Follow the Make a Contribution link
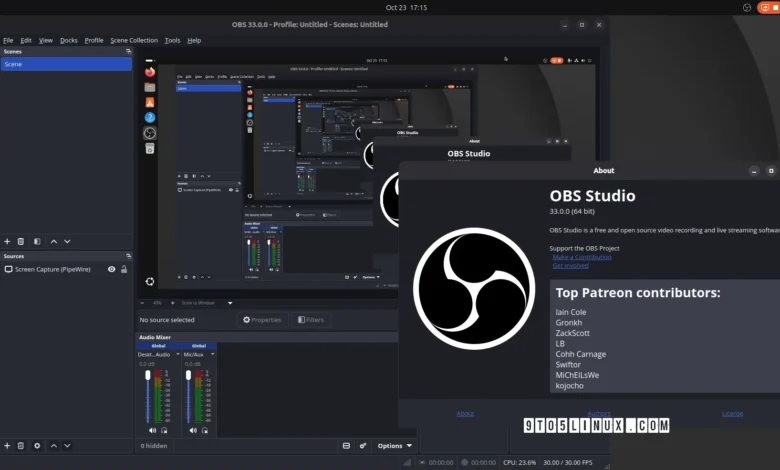The width and height of the screenshot is (780, 470). [x=582, y=257]
